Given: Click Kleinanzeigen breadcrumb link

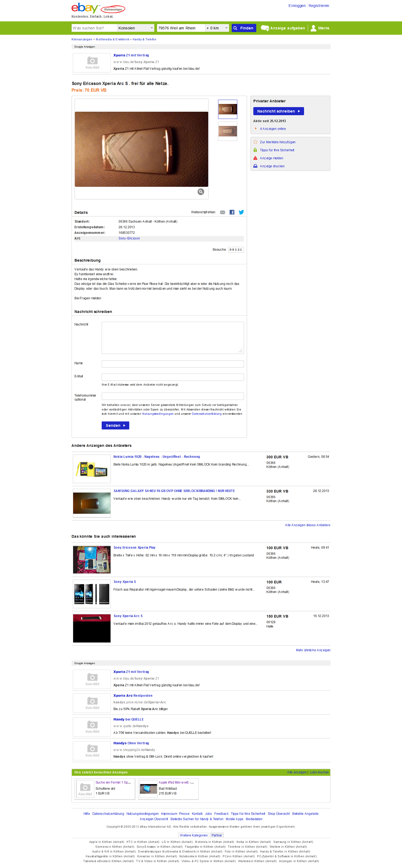Looking at the screenshot, I should point(82,40).
